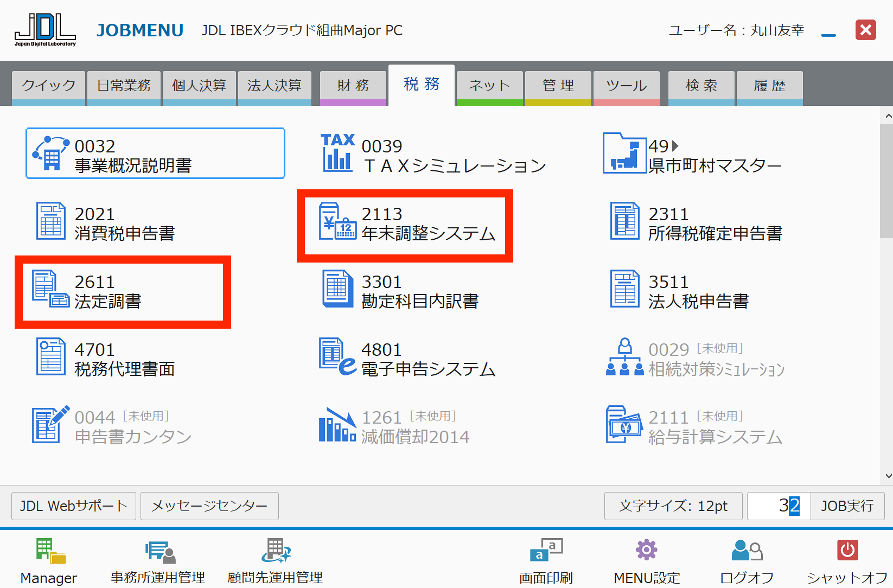Click the 文字サイズ: 12pt button
The width and height of the screenshot is (893, 588).
673,506
